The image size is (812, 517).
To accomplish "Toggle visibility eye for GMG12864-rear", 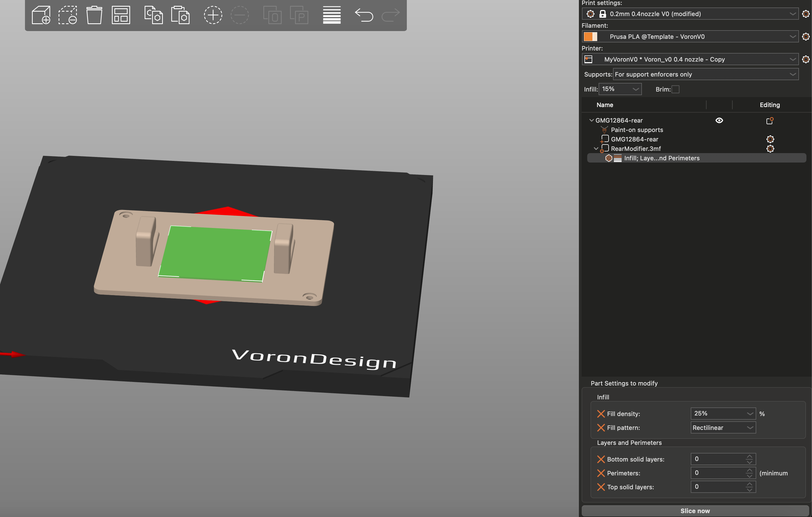I will 719,120.
